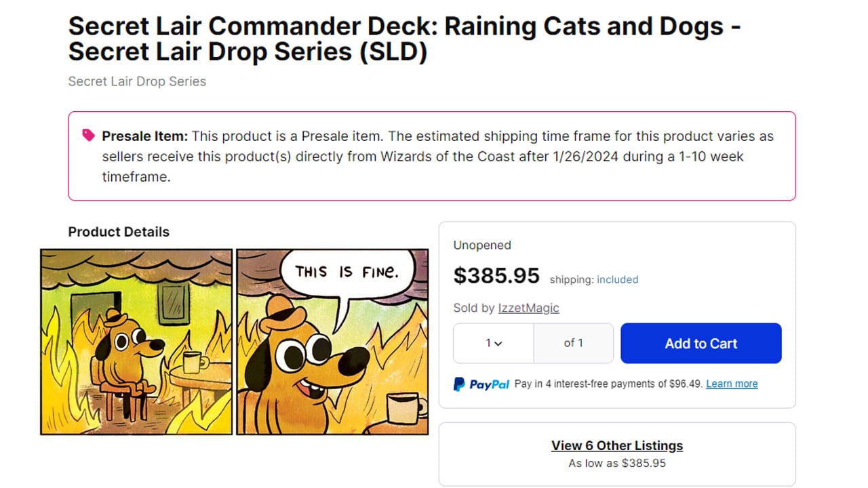This screenshot has width=868, height=488.
Task: Click the Add to Cart button
Action: tap(701, 343)
